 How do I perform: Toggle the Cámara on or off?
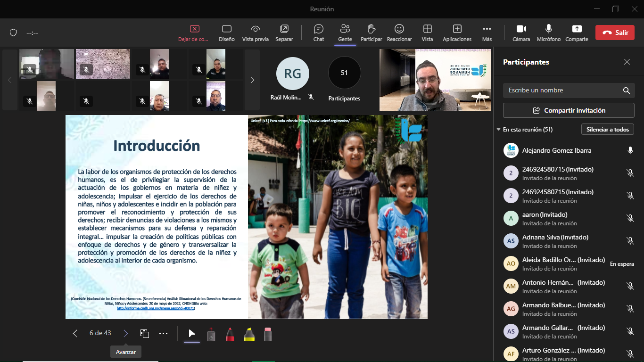tap(521, 33)
